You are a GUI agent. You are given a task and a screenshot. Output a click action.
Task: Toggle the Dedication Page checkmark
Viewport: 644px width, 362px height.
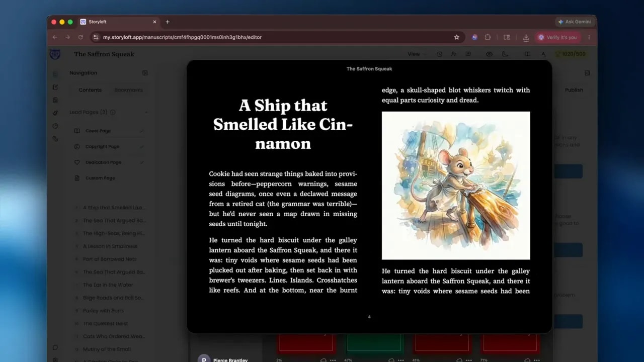pos(142,162)
